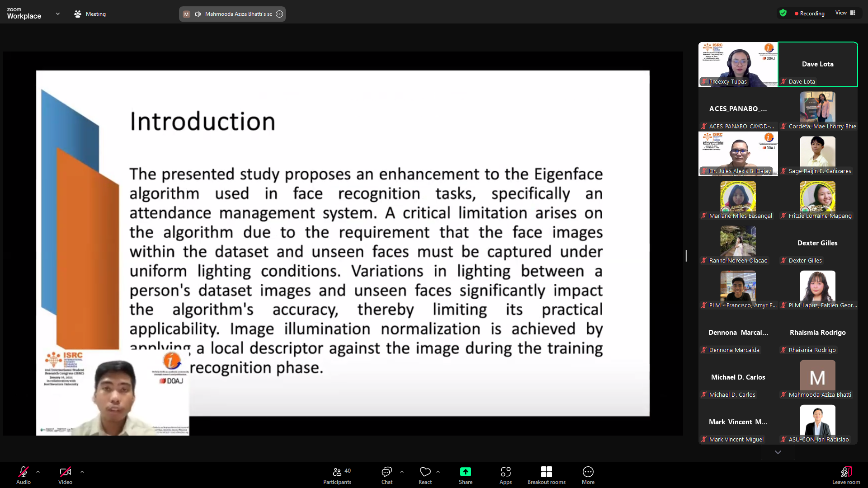Viewport: 868px width, 488px height.
Task: Click the Recording indicator
Action: [x=809, y=14]
